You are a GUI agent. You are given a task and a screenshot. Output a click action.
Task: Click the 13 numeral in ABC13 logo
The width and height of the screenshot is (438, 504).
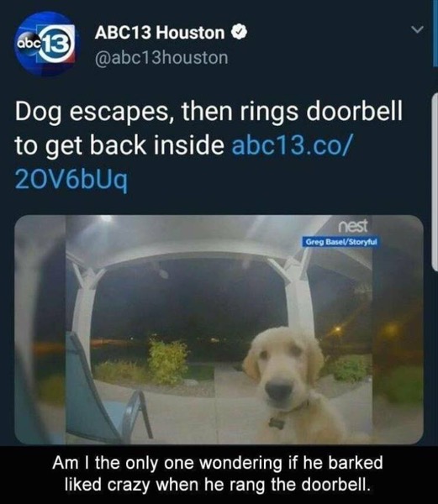click(x=56, y=46)
